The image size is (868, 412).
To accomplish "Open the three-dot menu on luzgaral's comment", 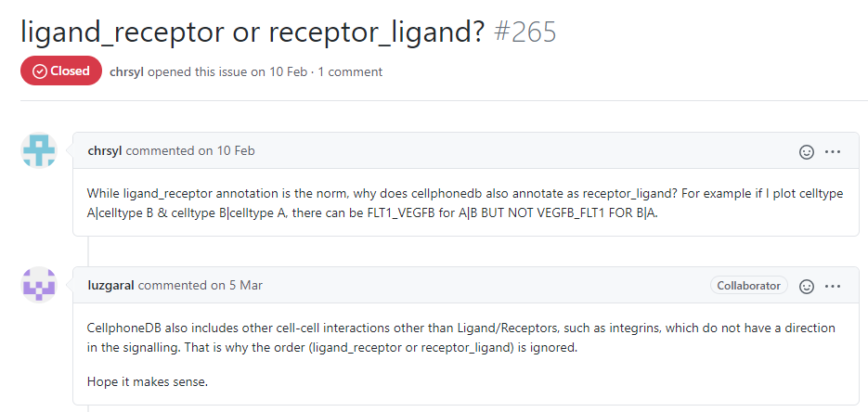I will coord(833,286).
